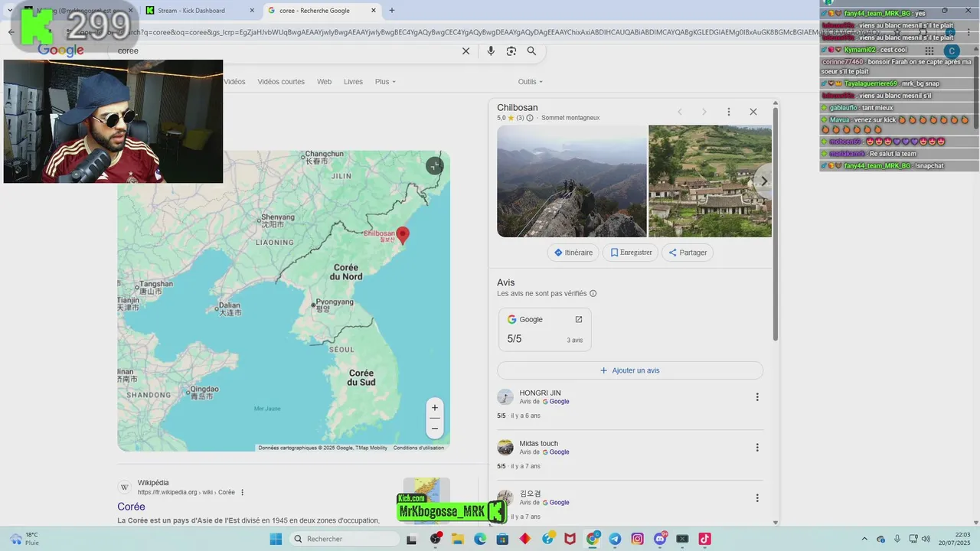Switch to Stream - Kick Dashboard tab

[x=199, y=11]
